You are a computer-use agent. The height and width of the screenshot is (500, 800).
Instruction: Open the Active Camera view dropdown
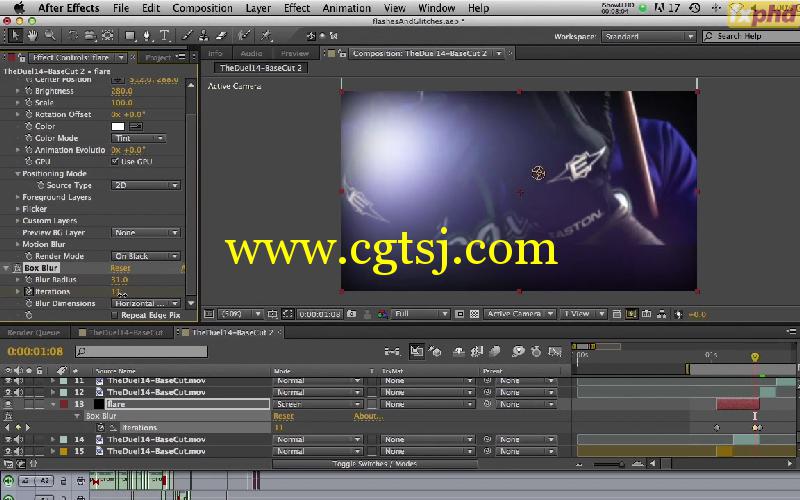519,314
